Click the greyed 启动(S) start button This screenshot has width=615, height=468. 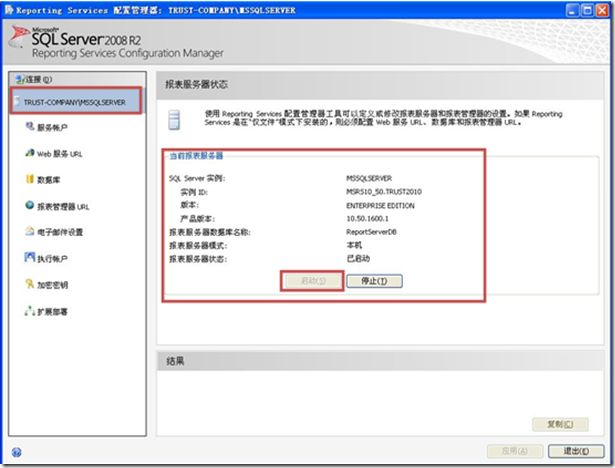[x=313, y=281]
